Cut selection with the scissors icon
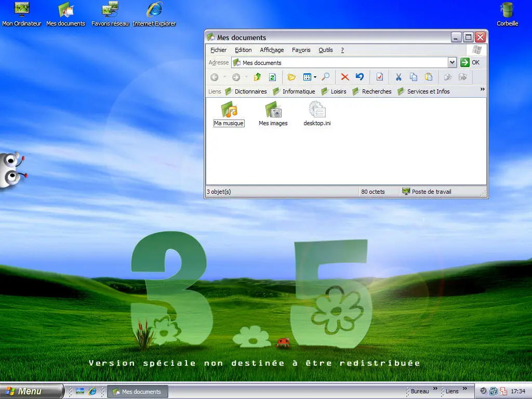532x399 pixels. [398, 77]
